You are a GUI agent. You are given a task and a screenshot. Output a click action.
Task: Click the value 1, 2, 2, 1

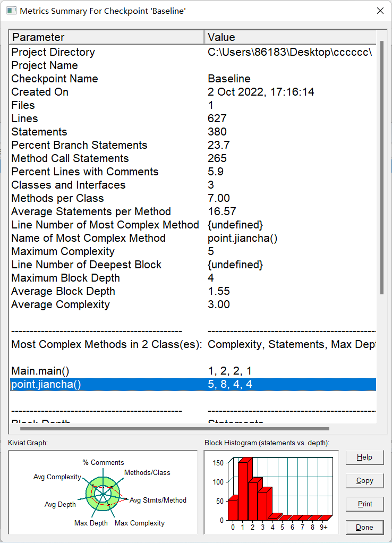coord(229,371)
